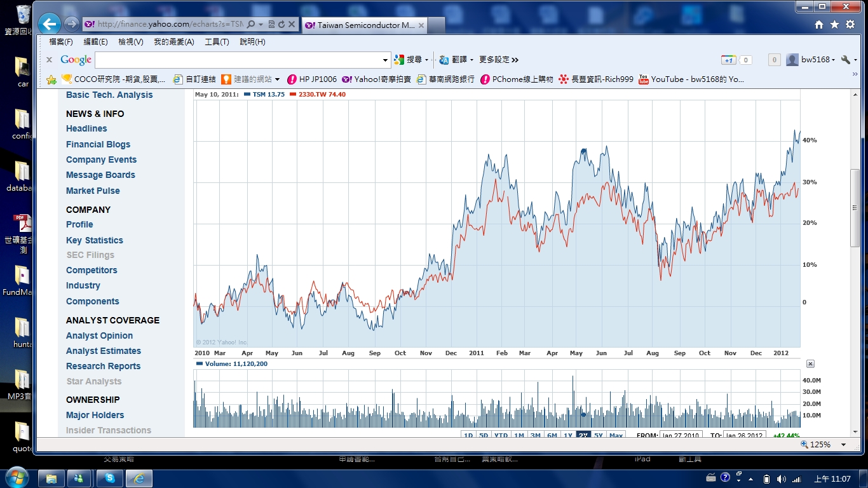The image size is (868, 488).
Task: Click the Google toolbar wrench settings icon
Action: click(x=845, y=60)
